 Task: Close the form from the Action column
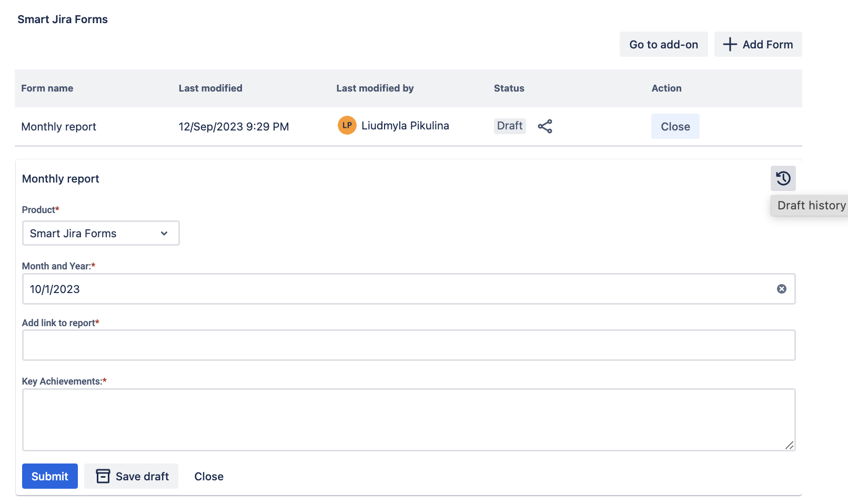[x=675, y=126]
